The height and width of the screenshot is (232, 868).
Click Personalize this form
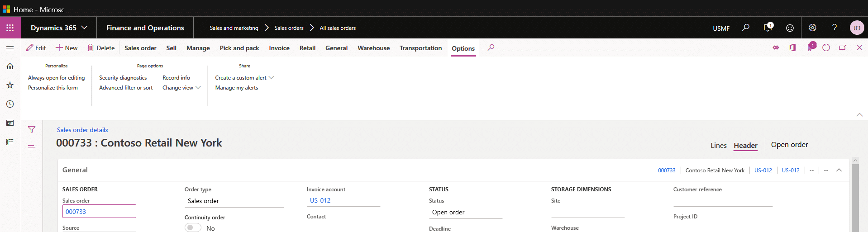(x=52, y=88)
